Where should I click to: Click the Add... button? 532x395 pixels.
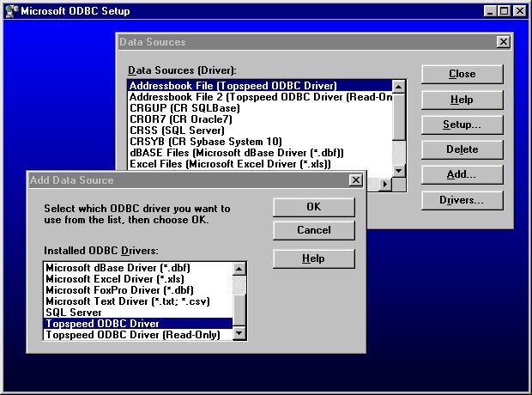pos(462,174)
